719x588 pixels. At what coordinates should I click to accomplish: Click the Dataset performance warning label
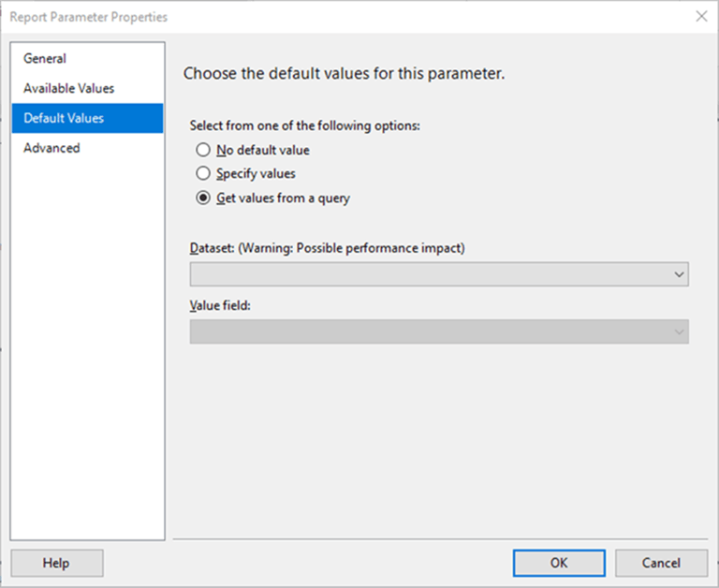[328, 248]
